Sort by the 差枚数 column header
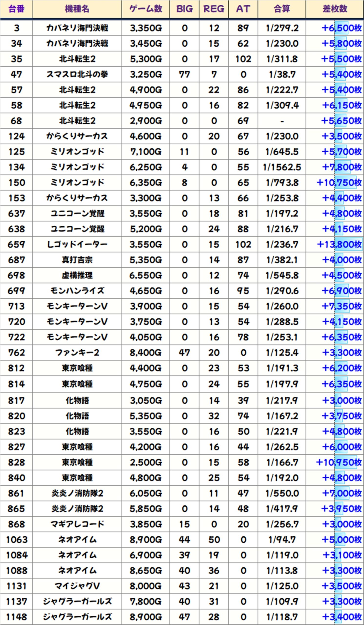364x625 pixels. 335,9
